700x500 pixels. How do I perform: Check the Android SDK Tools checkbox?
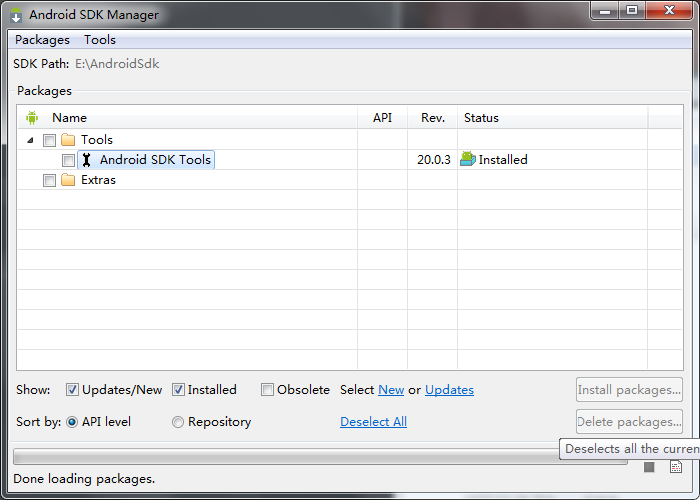(x=68, y=160)
